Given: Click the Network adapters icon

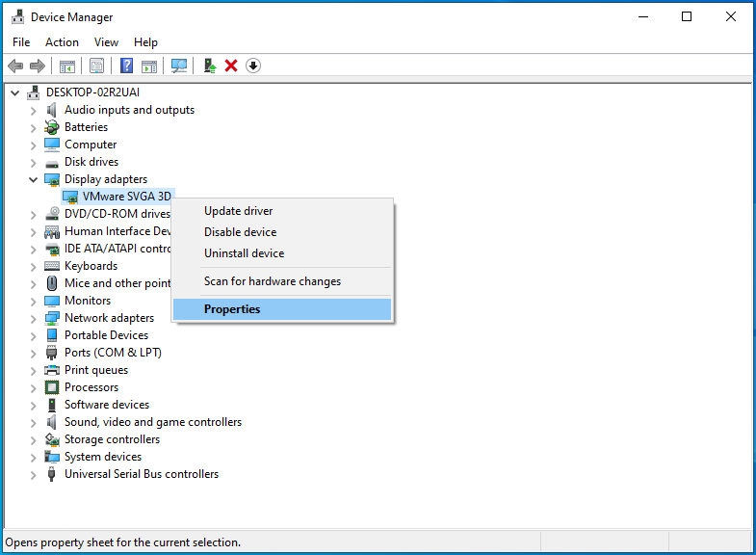Looking at the screenshot, I should [52, 318].
